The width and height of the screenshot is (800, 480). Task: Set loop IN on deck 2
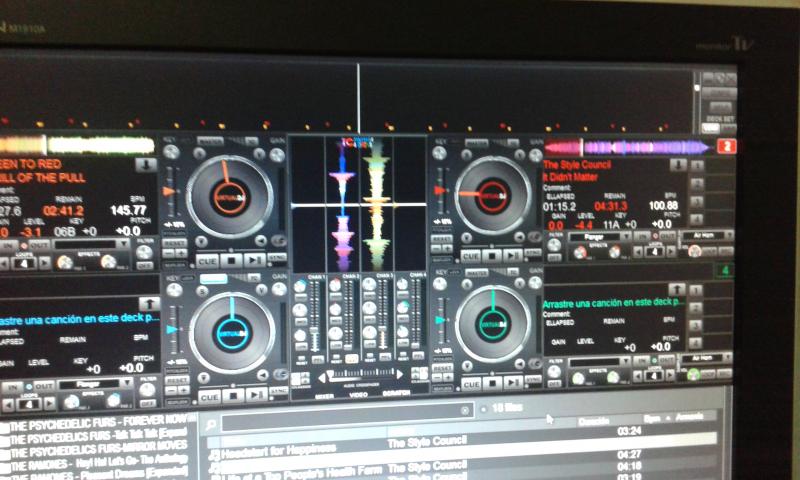pyautogui.click(x=640, y=237)
